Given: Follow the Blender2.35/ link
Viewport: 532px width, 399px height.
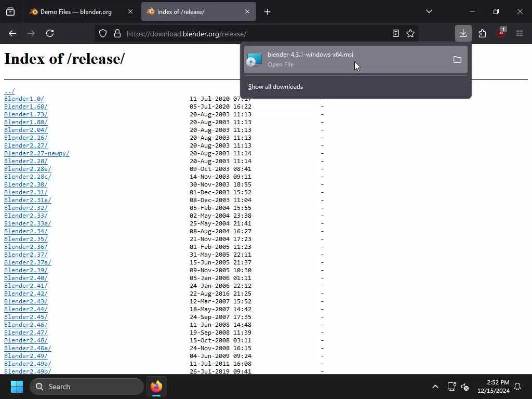Looking at the screenshot, I should click(26, 239).
